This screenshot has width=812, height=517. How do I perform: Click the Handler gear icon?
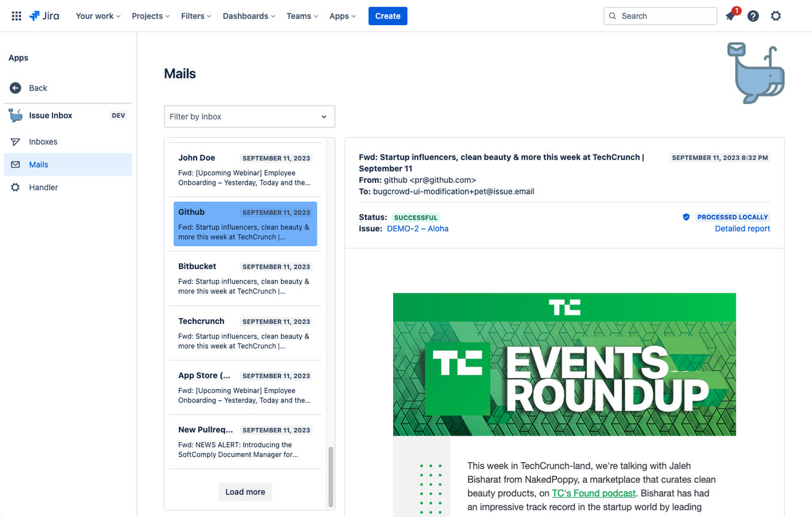pos(16,187)
